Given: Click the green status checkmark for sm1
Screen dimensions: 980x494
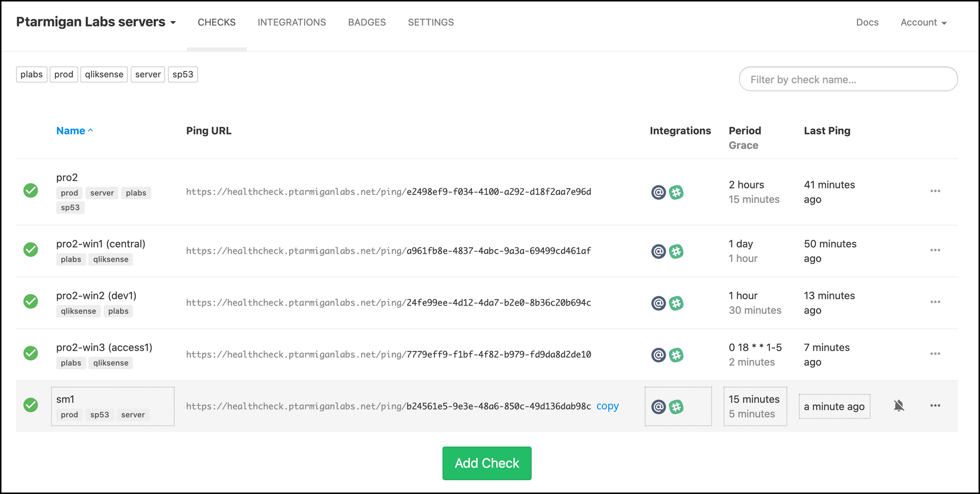Looking at the screenshot, I should [x=31, y=405].
